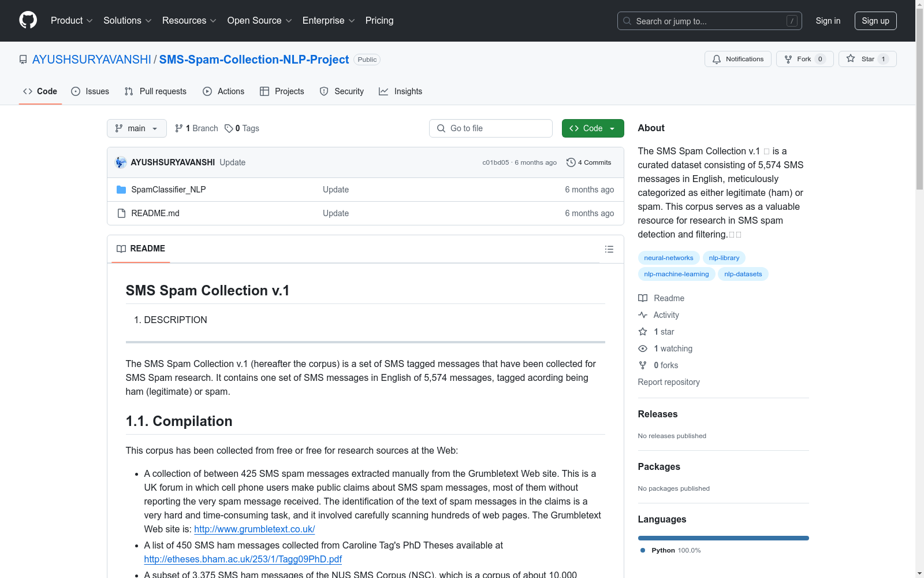
Task: Click Report repository
Action: [669, 382]
